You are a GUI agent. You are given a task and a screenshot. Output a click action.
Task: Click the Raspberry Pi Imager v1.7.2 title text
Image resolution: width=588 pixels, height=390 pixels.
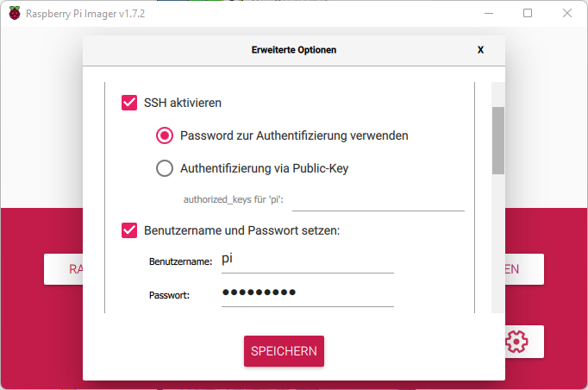pos(84,13)
